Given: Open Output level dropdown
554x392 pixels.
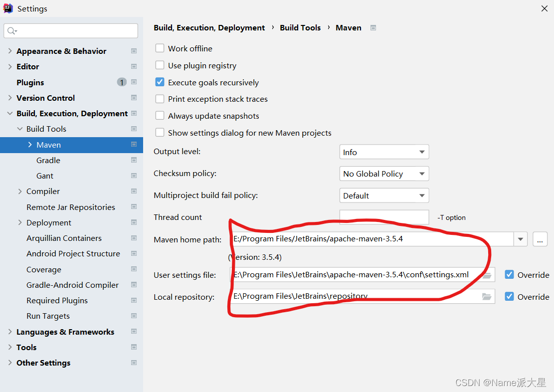Looking at the screenshot, I should tap(384, 152).
